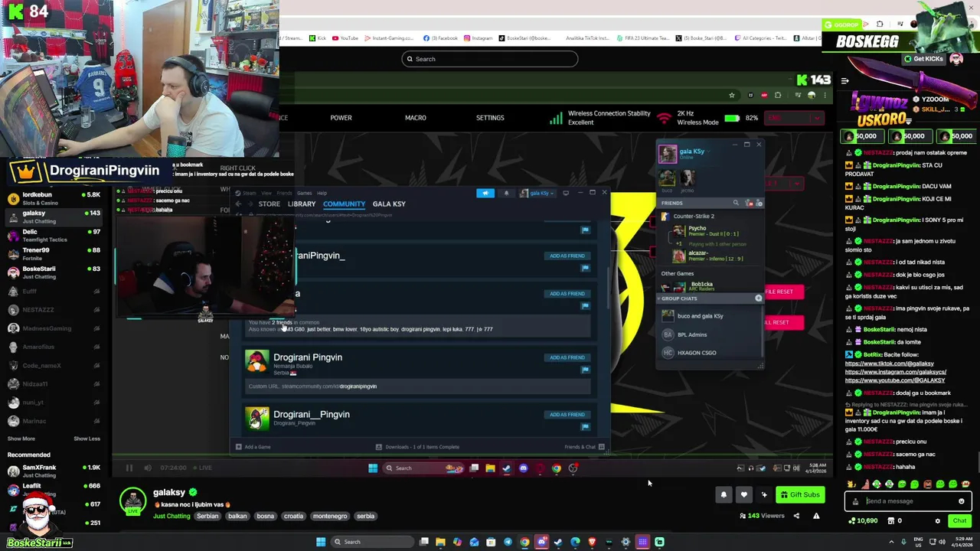Collapse chat panel arrow icon
The width and height of the screenshot is (980, 551).
coord(844,80)
